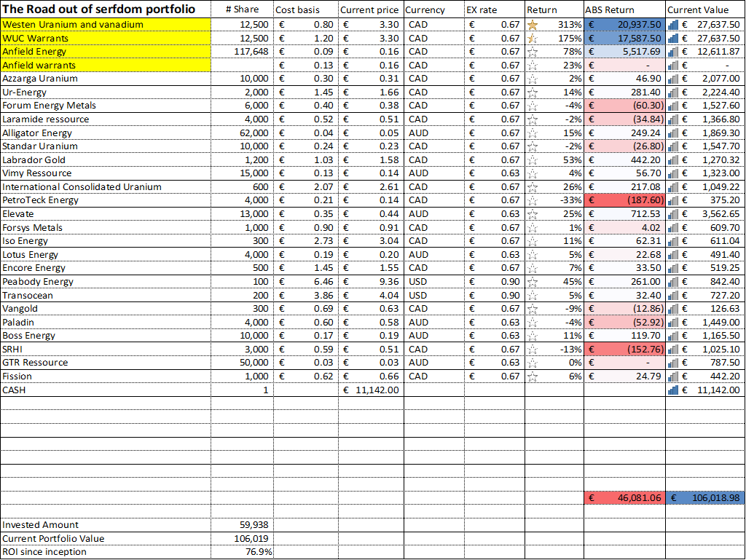Select the yellow 'Westen Uranium and vanadium' cell

click(106, 25)
